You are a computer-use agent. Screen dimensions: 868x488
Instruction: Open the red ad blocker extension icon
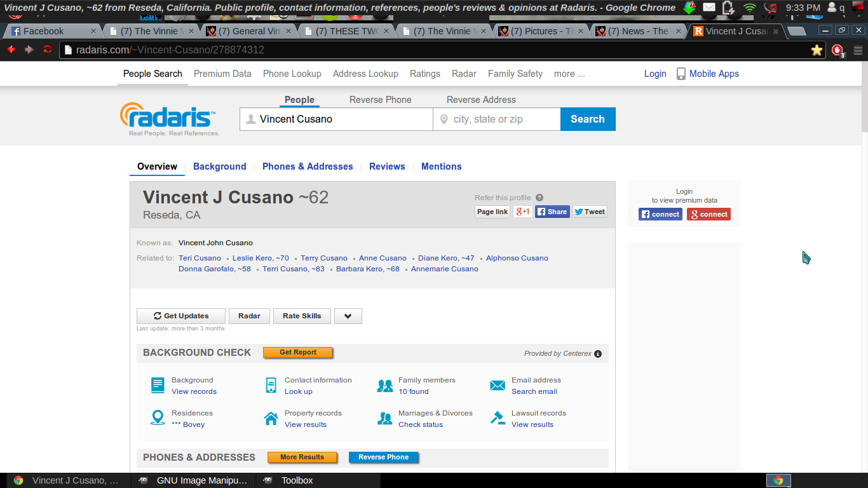pyautogui.click(x=837, y=50)
